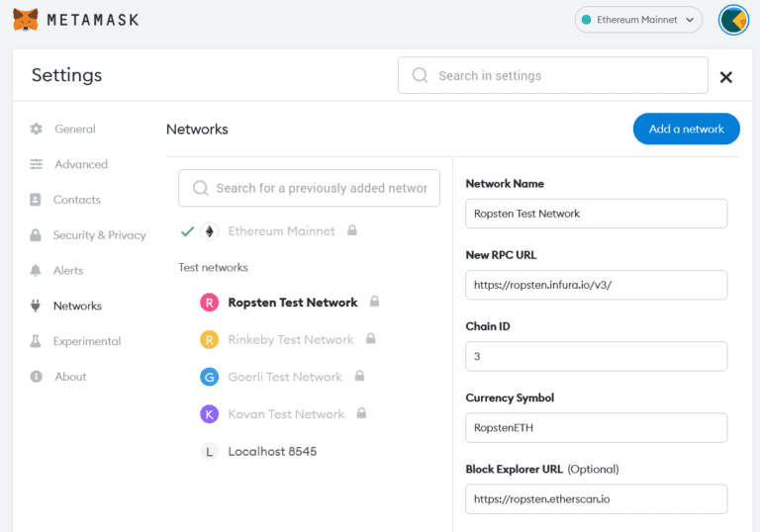Open About settings
760x532 pixels.
[70, 377]
